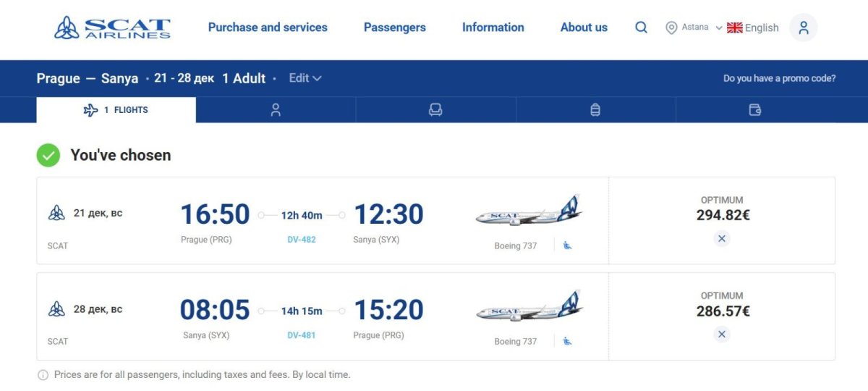The image size is (868, 391).
Task: Open Purchase and services menu
Action: tap(268, 28)
